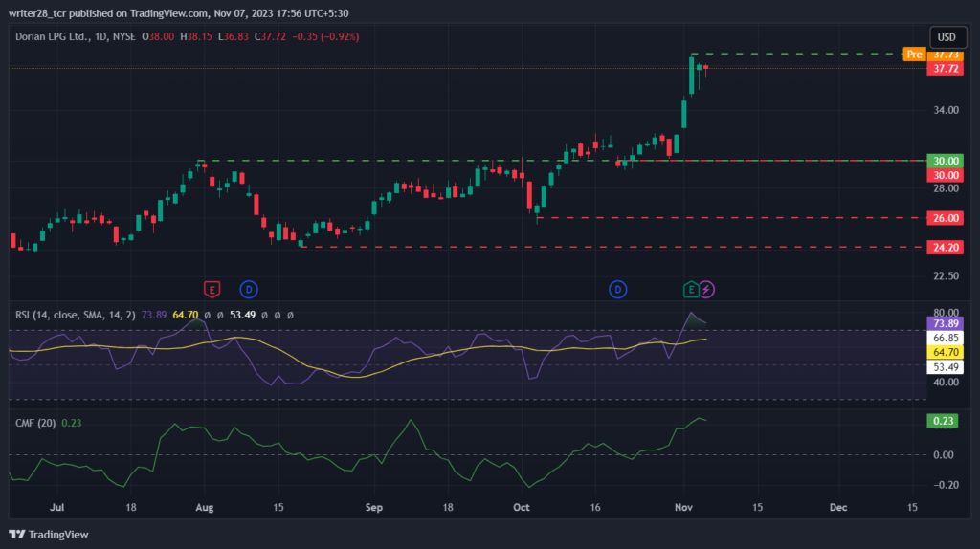Select the CMF 0.23 green value label
This screenshot has width=980, height=549.
pyautogui.click(x=943, y=421)
